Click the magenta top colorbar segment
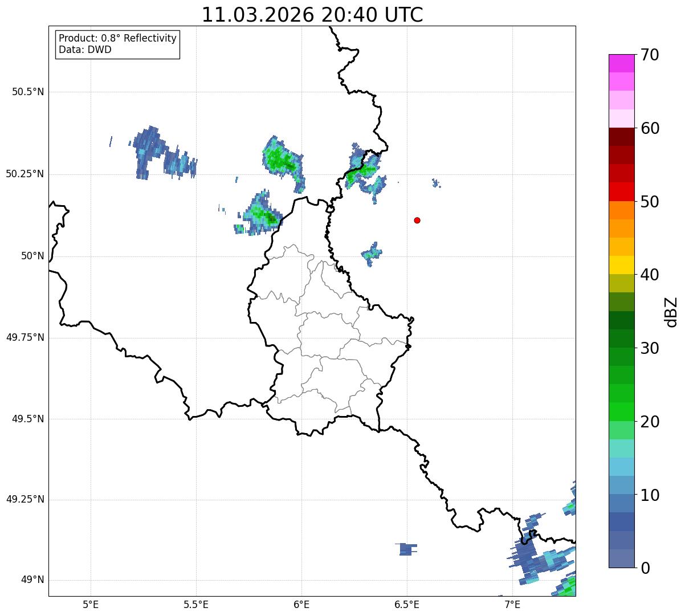685x616 pixels. 621,63
